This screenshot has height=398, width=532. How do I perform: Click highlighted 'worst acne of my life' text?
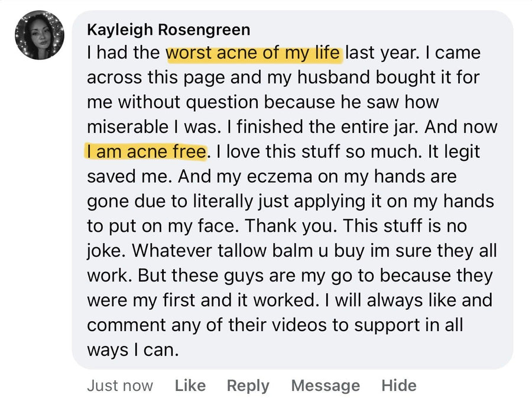pyautogui.click(x=253, y=53)
